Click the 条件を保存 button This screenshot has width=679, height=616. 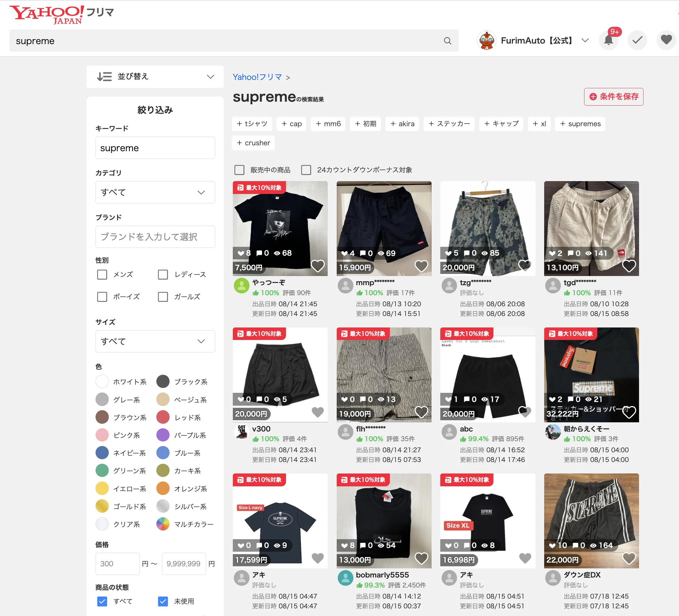click(x=614, y=97)
